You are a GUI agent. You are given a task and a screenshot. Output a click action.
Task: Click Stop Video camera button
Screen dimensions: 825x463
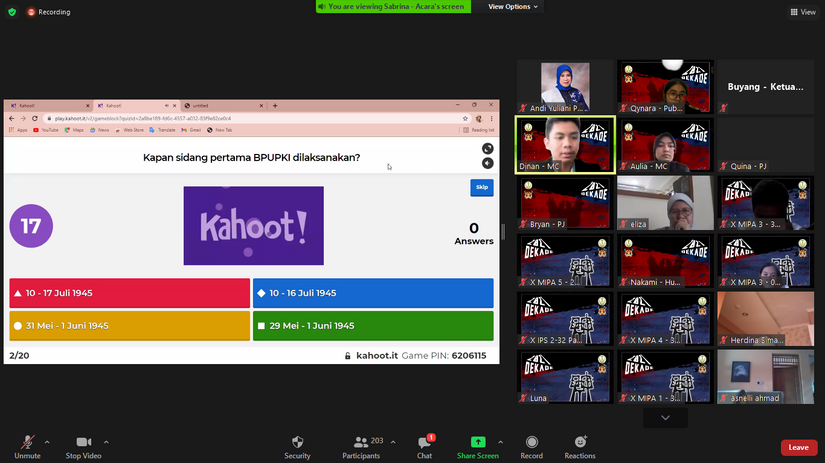tap(84, 447)
